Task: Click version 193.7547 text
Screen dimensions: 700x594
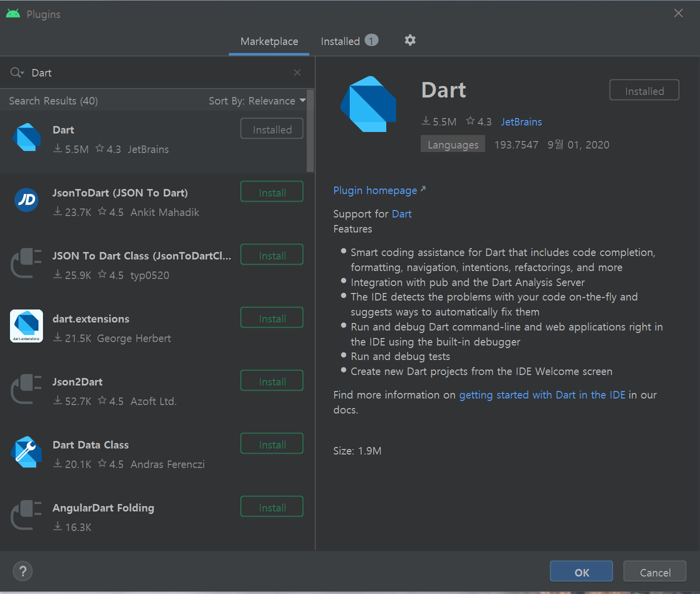Action: [x=516, y=145]
